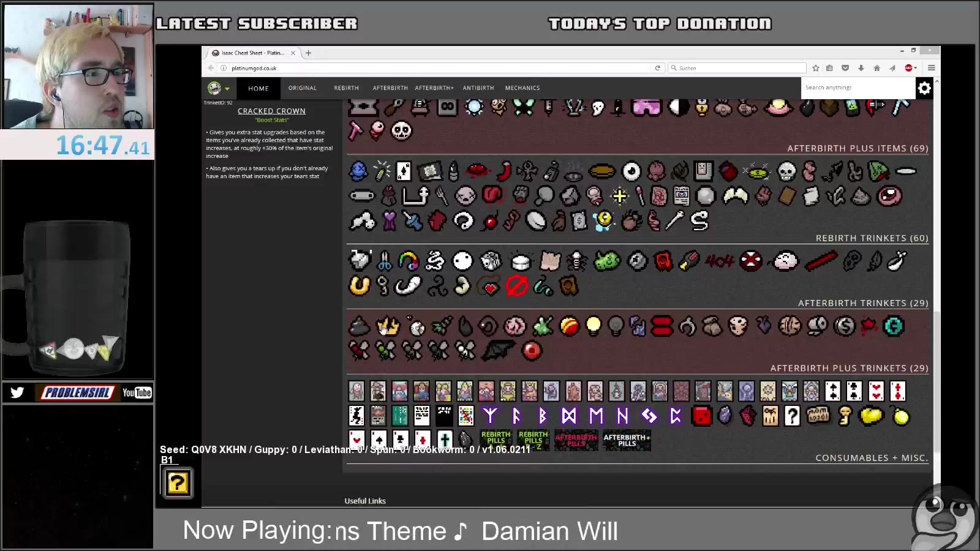Click the red prohibition-sign trinket
Screen dimensions: 980x551
pos(517,286)
